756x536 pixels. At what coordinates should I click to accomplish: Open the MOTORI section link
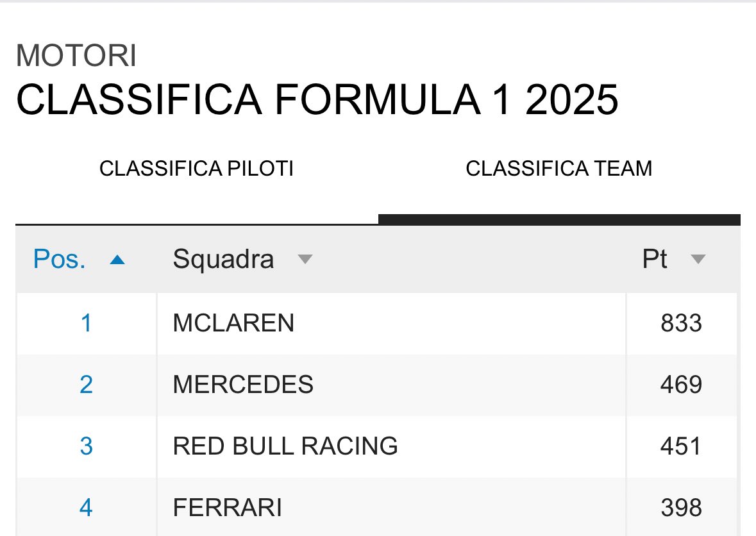pyautogui.click(x=76, y=55)
